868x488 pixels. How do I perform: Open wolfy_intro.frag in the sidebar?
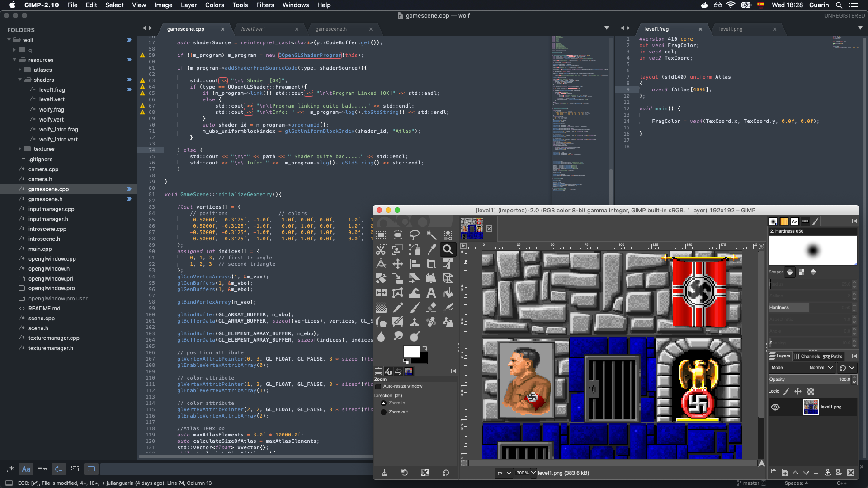pyautogui.click(x=58, y=130)
